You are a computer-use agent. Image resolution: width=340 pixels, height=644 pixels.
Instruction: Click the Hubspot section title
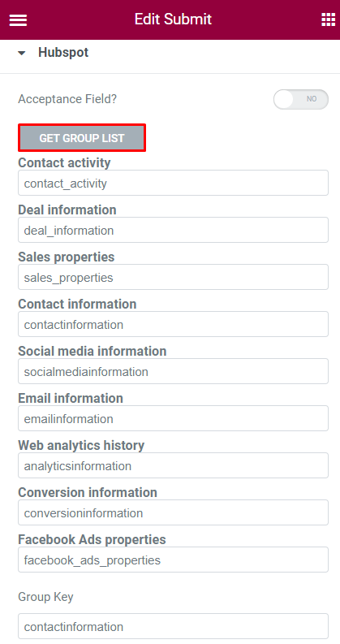(63, 53)
